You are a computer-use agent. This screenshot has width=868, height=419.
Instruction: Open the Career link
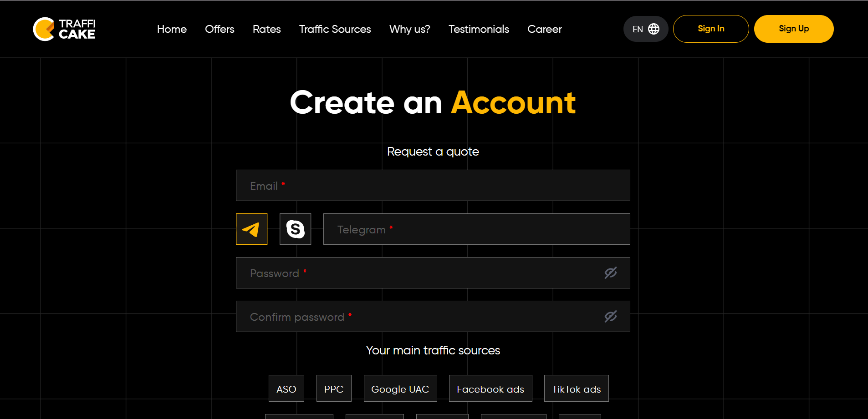(544, 29)
